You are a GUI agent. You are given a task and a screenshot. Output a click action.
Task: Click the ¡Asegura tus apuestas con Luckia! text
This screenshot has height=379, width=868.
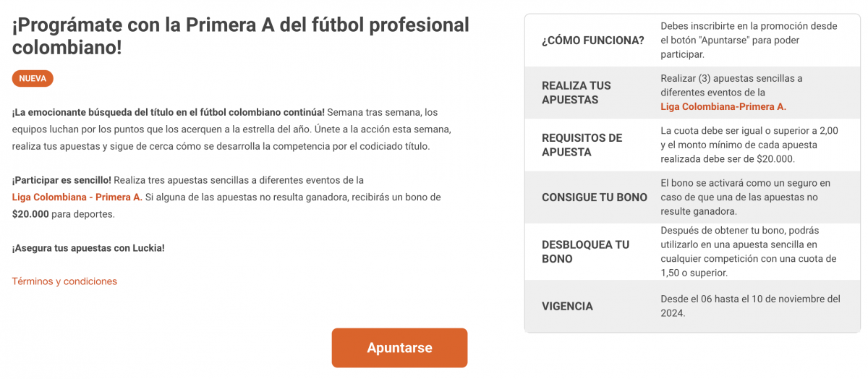pos(88,248)
